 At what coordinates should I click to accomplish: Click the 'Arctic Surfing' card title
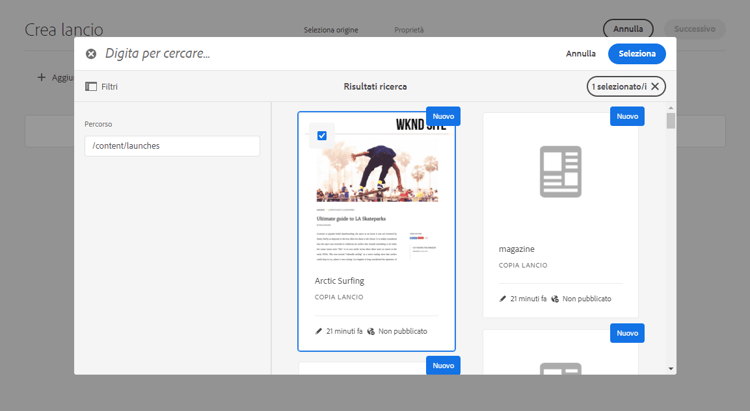pos(339,281)
